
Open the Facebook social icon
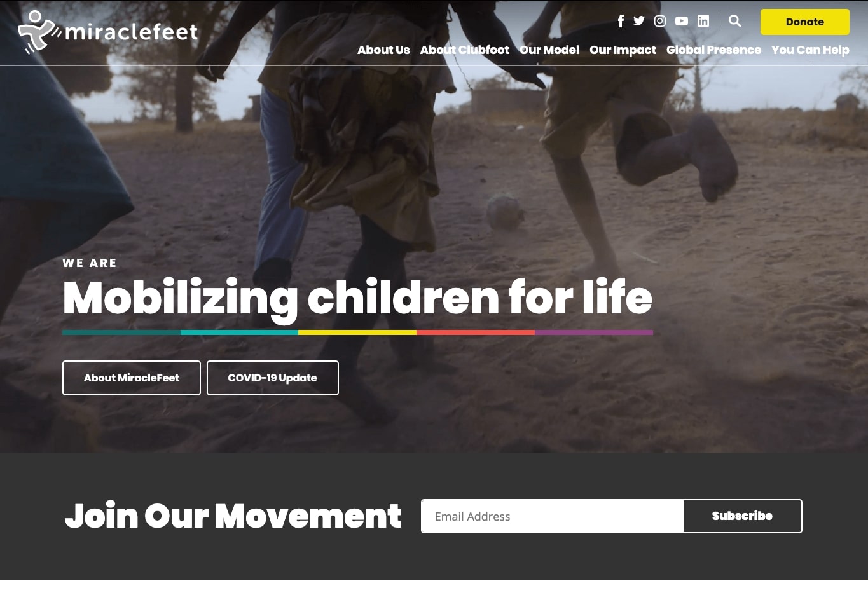621,21
